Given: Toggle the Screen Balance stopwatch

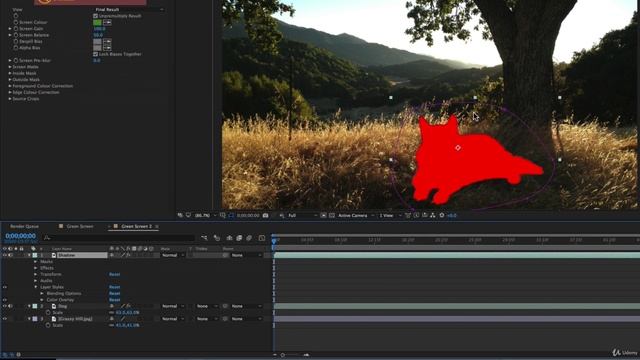Looking at the screenshot, I should pyautogui.click(x=16, y=35).
